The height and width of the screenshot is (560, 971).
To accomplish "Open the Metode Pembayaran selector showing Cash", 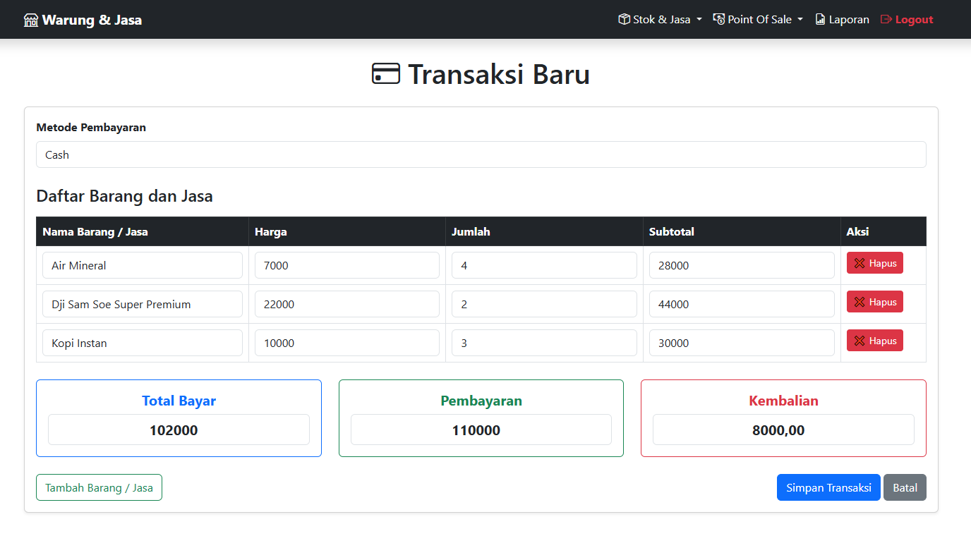I will (x=481, y=154).
